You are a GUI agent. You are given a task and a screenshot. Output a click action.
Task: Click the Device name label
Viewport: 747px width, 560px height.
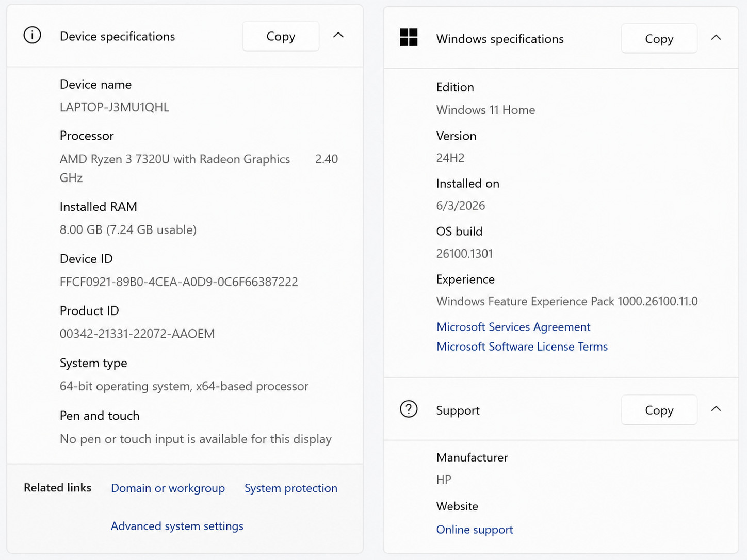(95, 85)
